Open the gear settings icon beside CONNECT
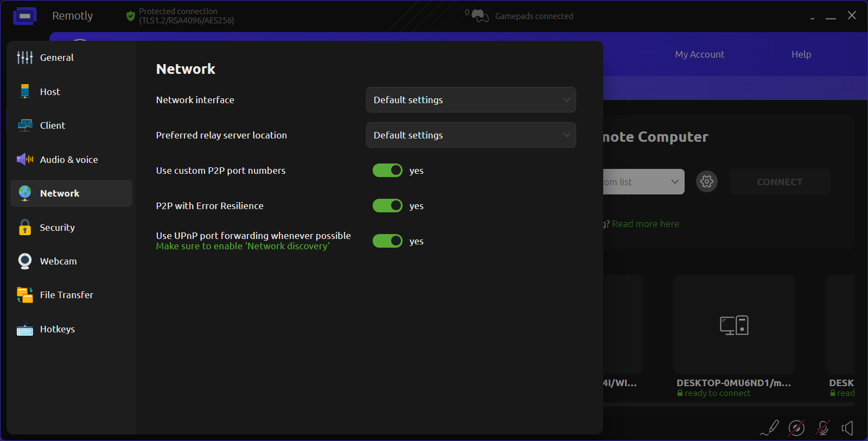Image resolution: width=868 pixels, height=441 pixels. click(x=707, y=181)
